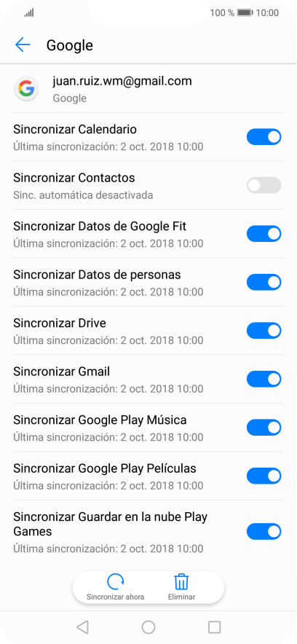
Task: Tap the battery icon in status bar
Action: pos(245,12)
